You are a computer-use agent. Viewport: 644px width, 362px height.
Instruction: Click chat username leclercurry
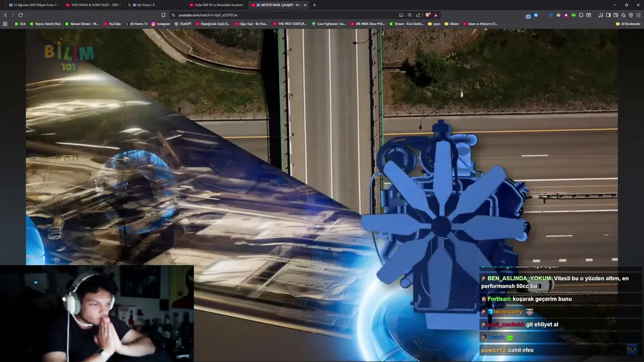pyautogui.click(x=509, y=312)
